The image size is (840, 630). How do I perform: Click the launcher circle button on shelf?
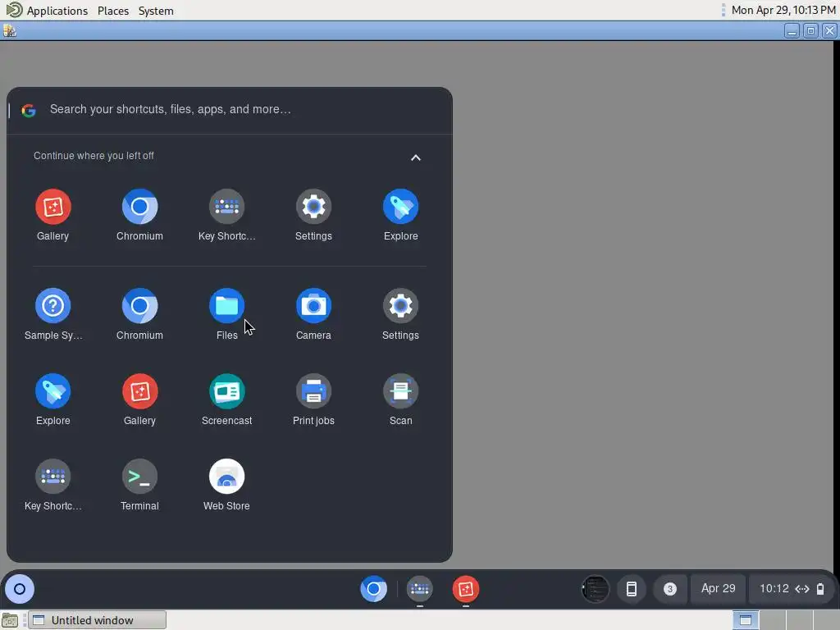pos(20,589)
